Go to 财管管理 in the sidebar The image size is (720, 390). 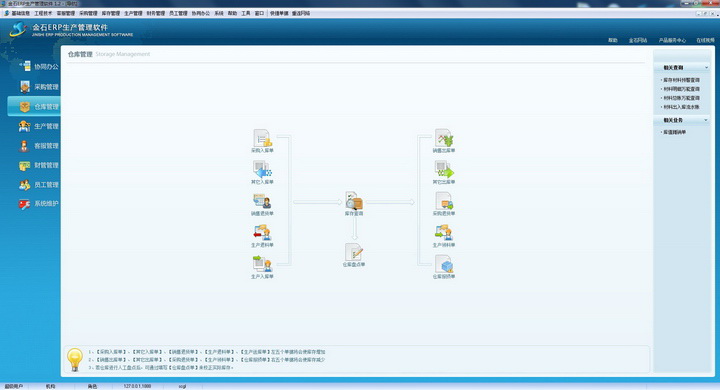click(x=39, y=165)
